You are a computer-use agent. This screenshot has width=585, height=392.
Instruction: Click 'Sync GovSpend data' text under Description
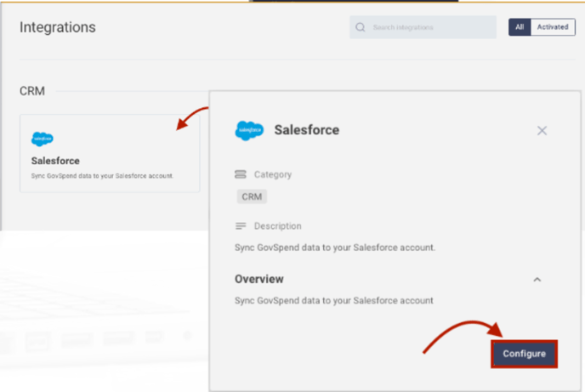335,247
